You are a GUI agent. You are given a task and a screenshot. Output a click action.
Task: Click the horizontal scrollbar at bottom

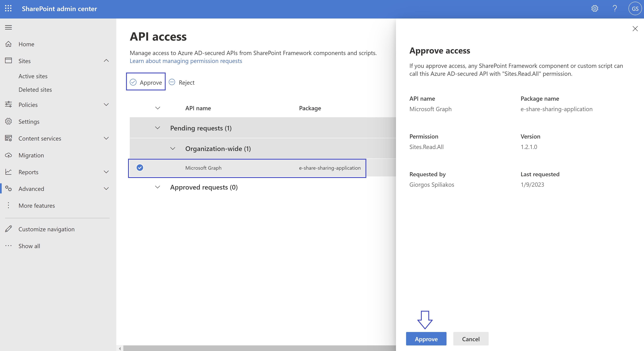tap(259, 348)
